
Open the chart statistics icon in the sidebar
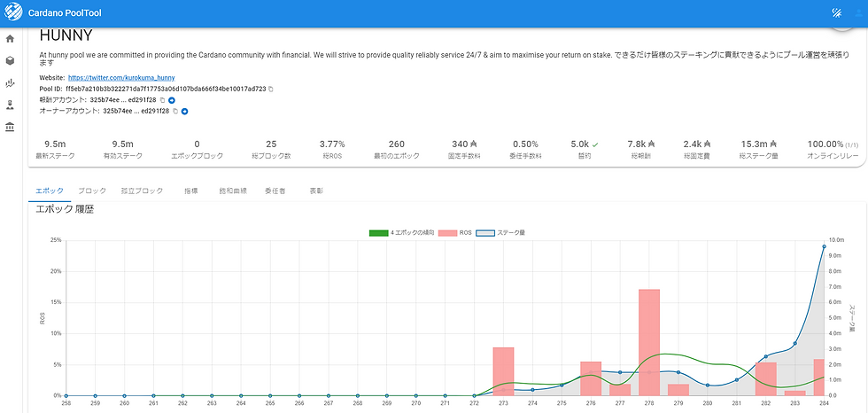pos(10,83)
